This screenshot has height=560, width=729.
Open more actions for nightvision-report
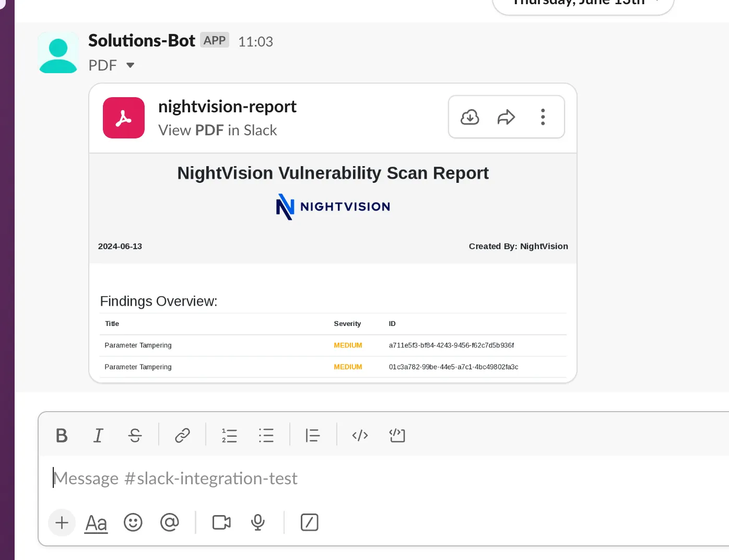coord(543,117)
